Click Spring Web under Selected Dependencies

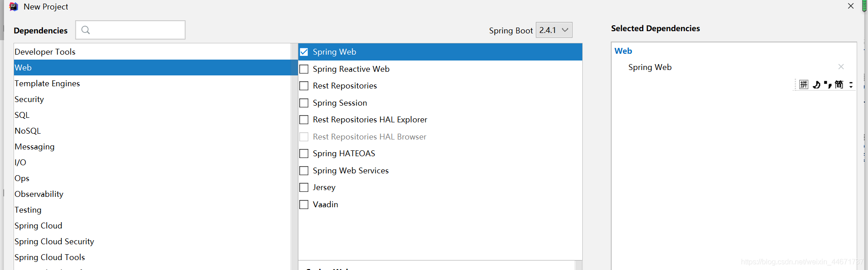[x=650, y=67]
